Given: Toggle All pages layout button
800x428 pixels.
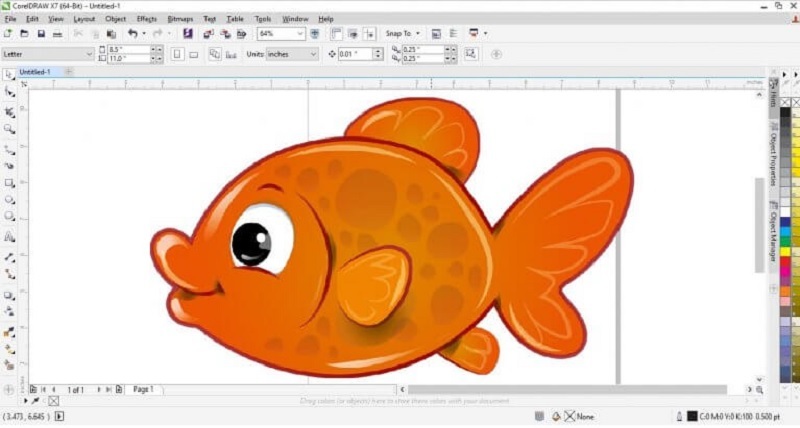Looking at the screenshot, I should pyautogui.click(x=215, y=54).
